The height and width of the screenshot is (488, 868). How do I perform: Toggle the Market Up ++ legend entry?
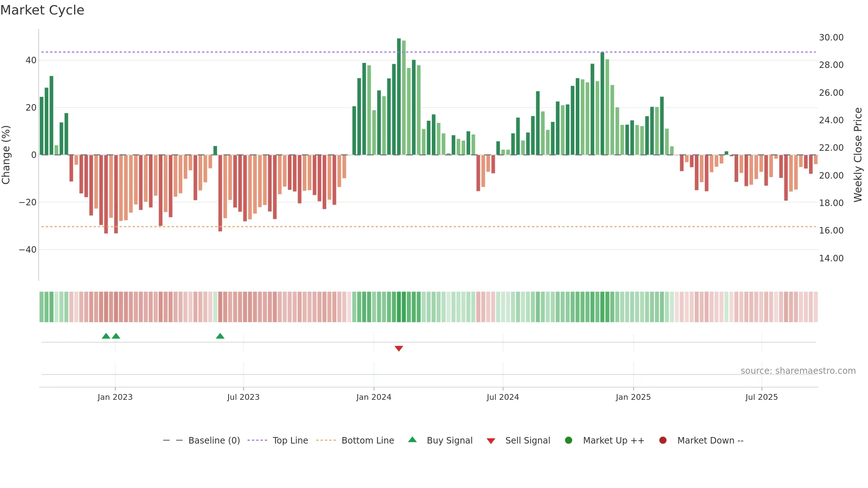click(x=605, y=440)
